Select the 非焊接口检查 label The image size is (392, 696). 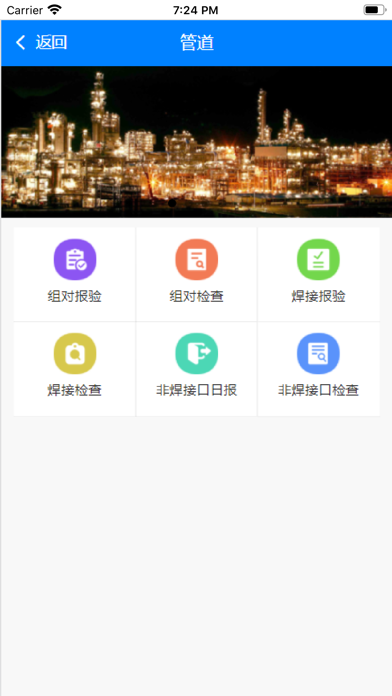coord(318,391)
